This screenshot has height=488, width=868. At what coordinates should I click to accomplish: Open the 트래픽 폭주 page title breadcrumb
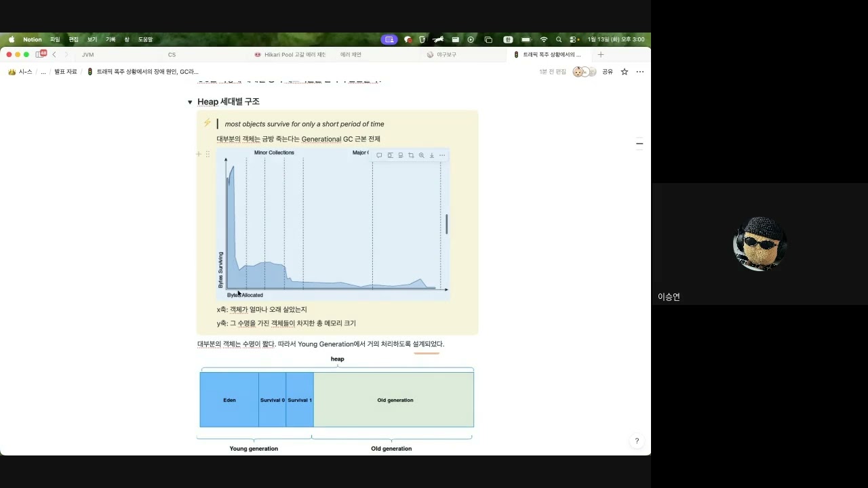[142, 72]
